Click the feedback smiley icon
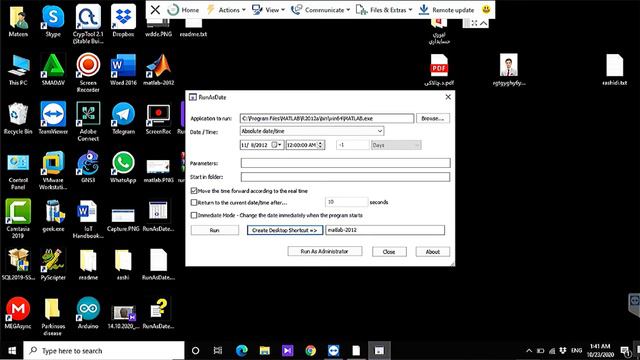Image resolution: width=640 pixels, height=360 pixels. (486, 9)
